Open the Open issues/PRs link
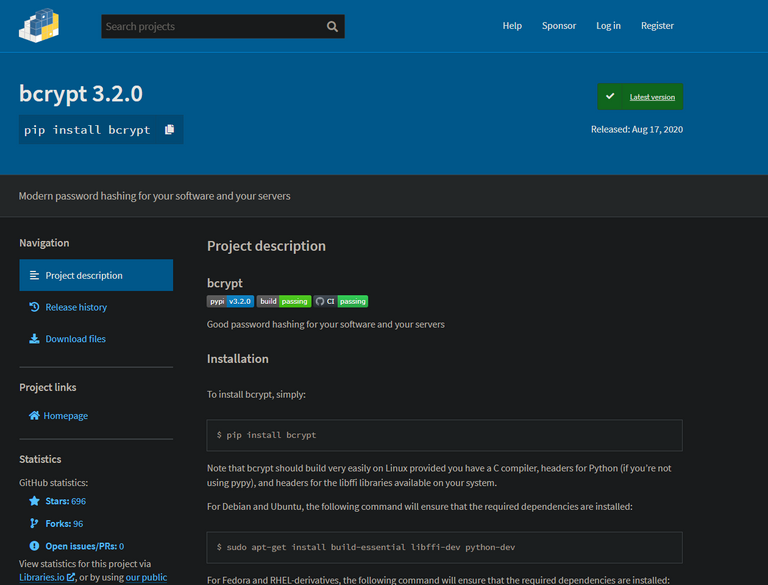768x585 pixels. coord(85,546)
